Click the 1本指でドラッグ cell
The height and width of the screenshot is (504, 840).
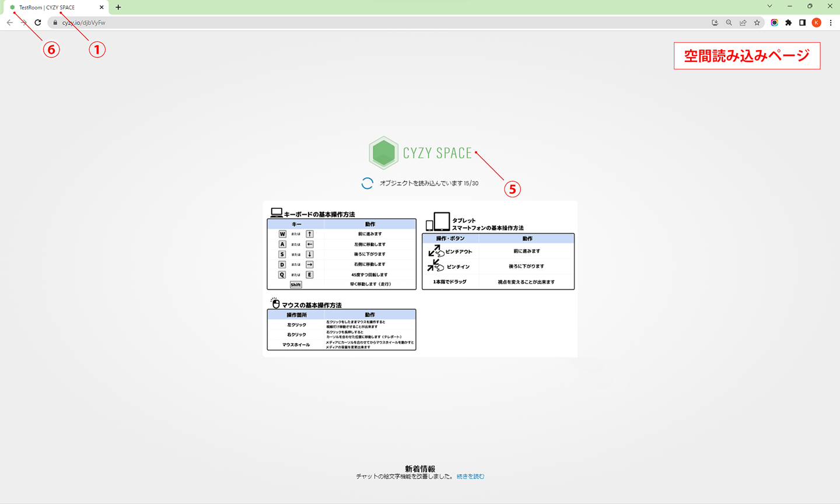[x=450, y=282]
